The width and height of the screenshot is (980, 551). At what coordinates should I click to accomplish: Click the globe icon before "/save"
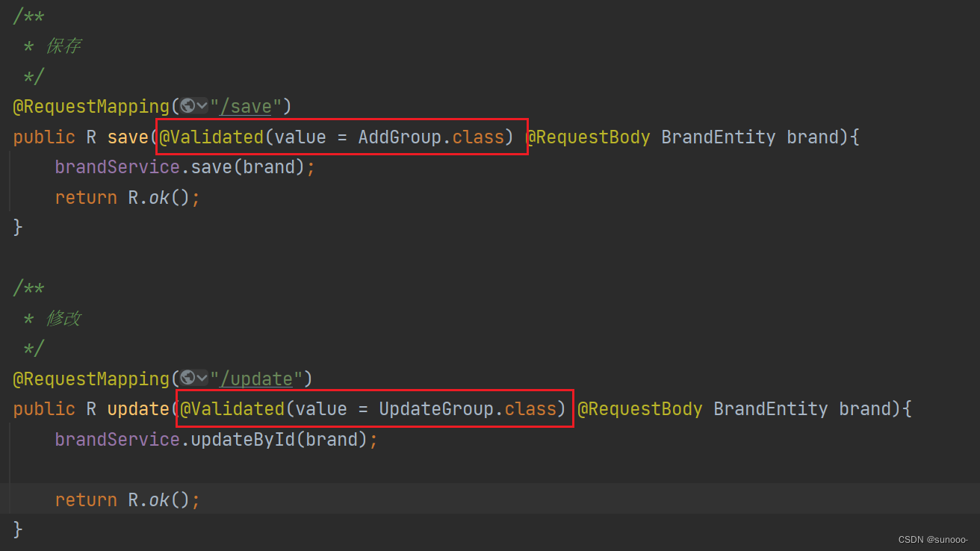187,106
